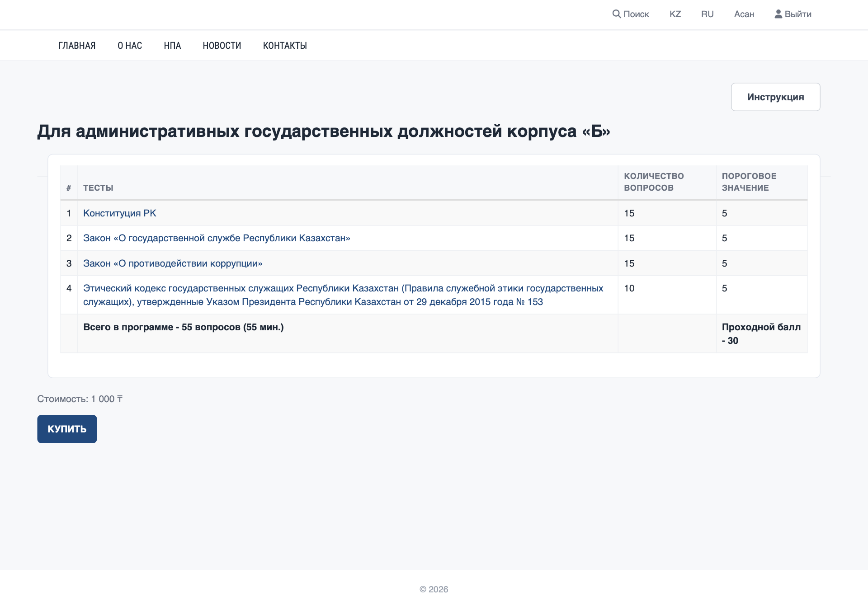This screenshot has width=868, height=610.
Task: Open the Конституция РК test link
Action: point(120,213)
